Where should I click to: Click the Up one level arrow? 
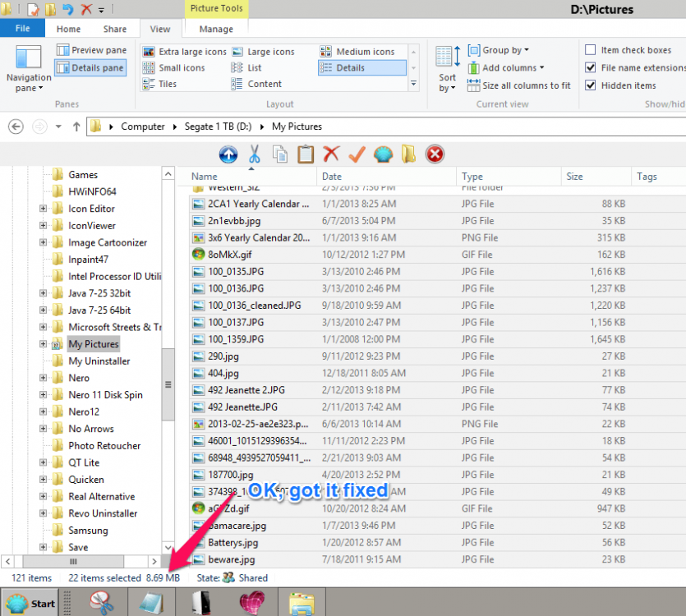tap(76, 126)
